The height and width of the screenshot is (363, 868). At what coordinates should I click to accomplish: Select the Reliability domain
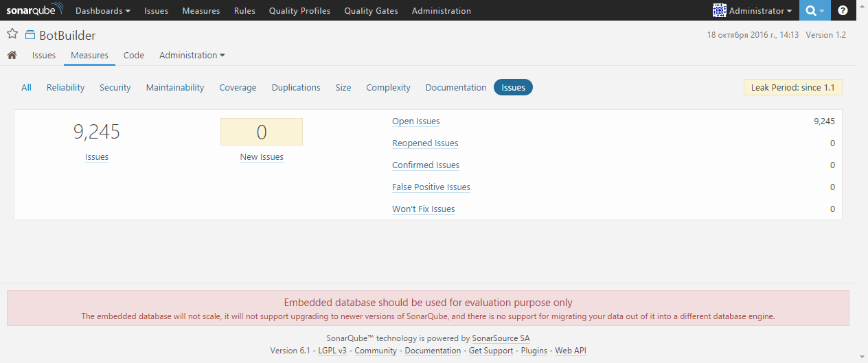tap(66, 87)
